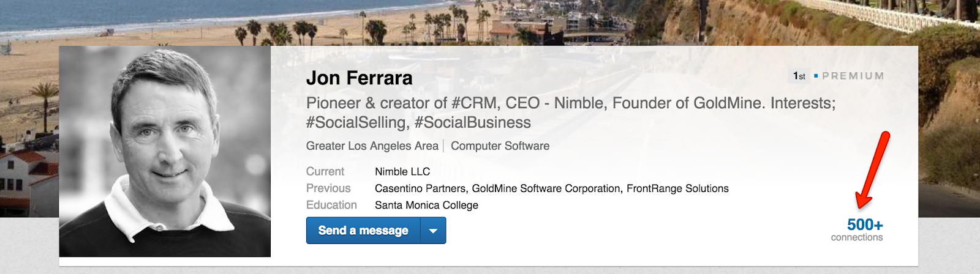
Task: Select the Computer Software industry link
Action: (500, 146)
